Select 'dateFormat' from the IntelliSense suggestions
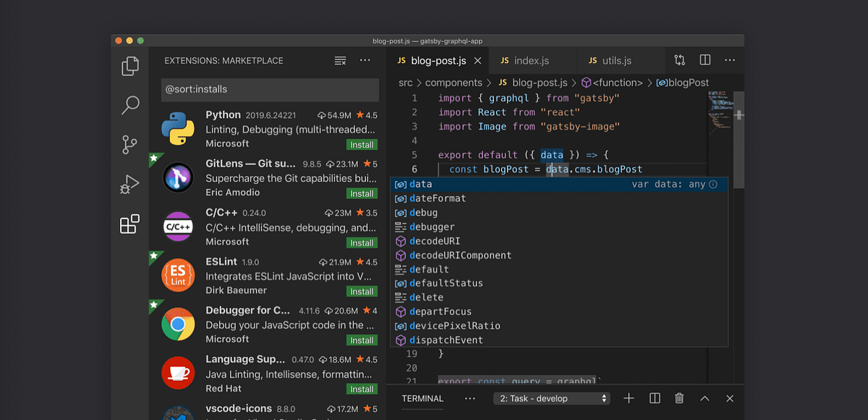Viewport: 868px width, 420px height. coord(438,198)
